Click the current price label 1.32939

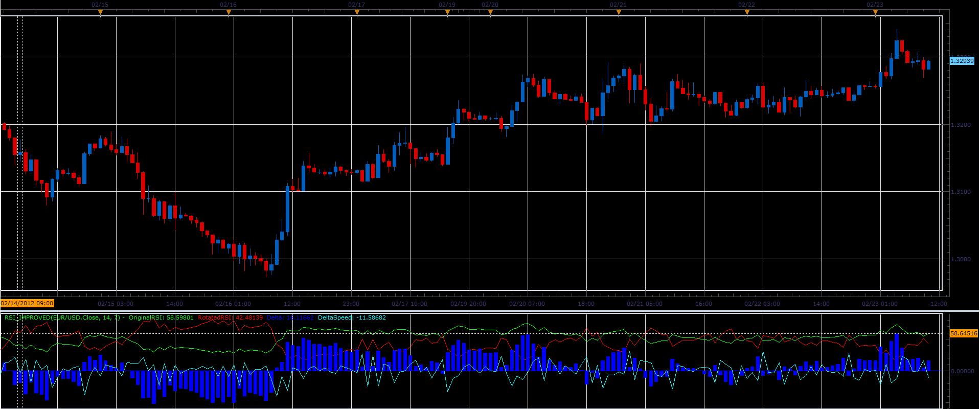pos(962,61)
